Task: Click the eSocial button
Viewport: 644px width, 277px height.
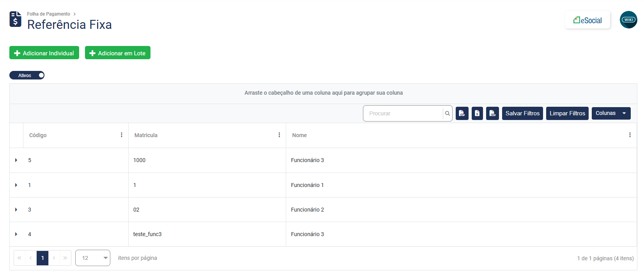Action: coord(587,20)
